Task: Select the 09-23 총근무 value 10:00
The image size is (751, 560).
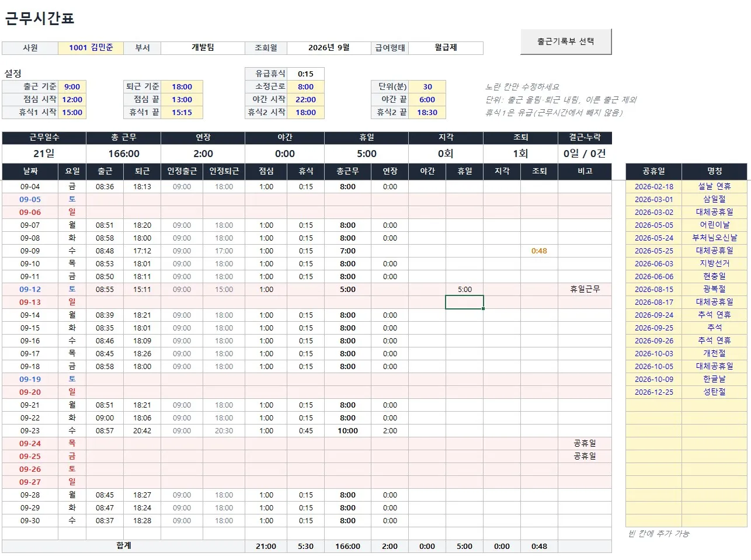Action: click(347, 431)
